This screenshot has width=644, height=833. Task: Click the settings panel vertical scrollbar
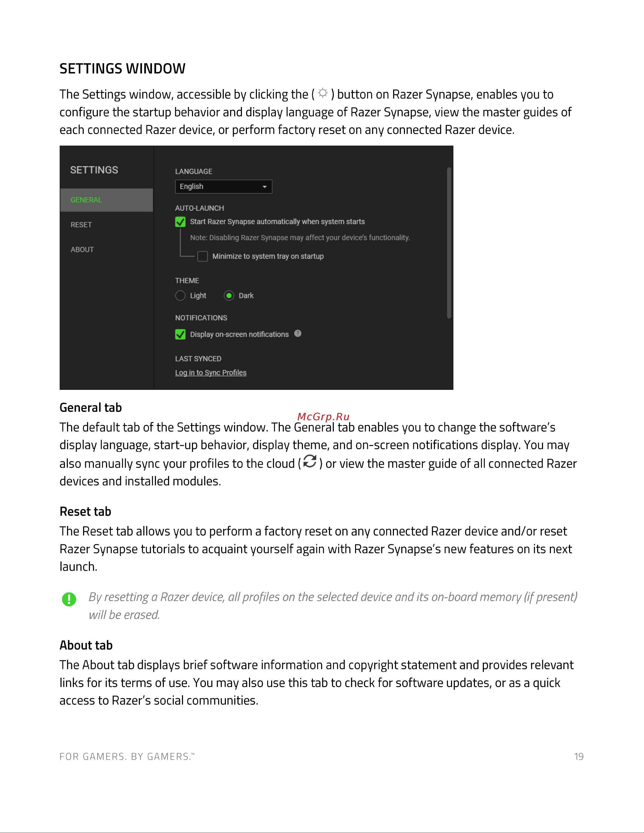tap(449, 243)
